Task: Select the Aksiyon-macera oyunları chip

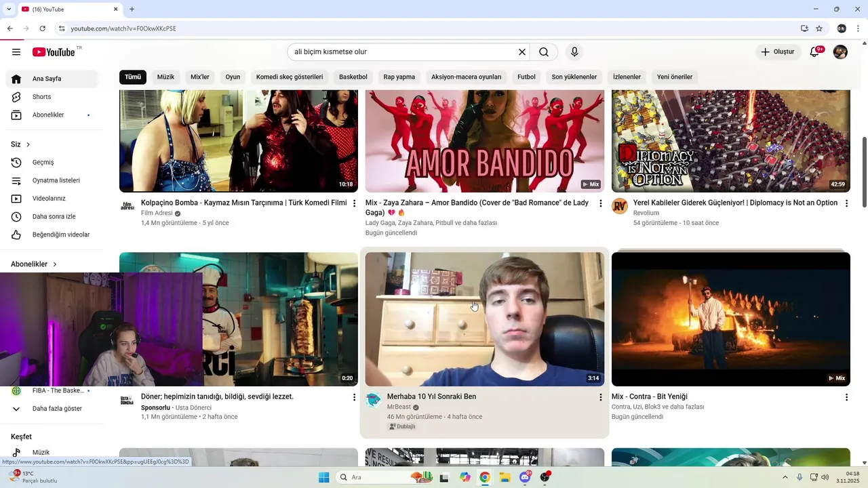Action: 467,77
